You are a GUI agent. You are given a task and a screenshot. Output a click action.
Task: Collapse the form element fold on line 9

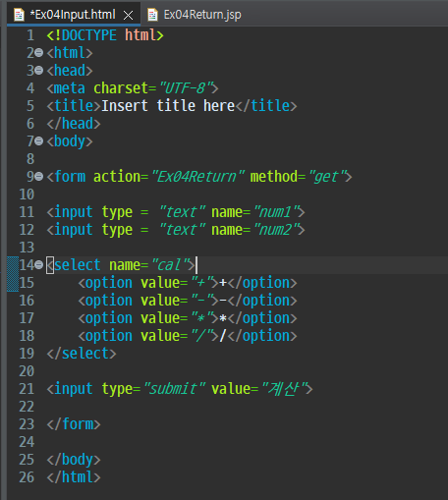point(38,177)
